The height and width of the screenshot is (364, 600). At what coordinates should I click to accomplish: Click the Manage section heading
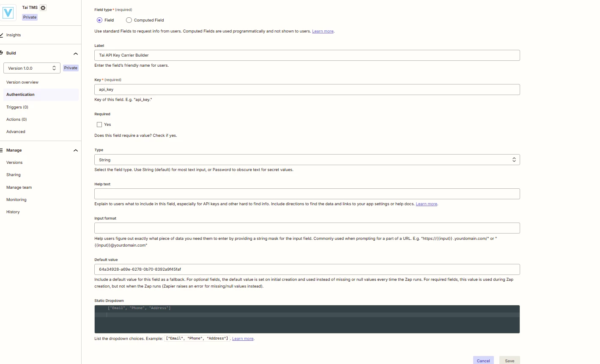click(14, 150)
